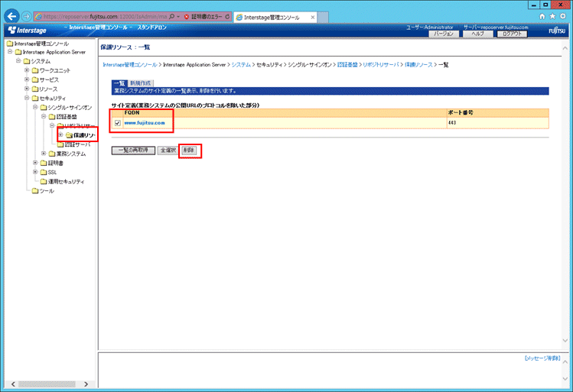The image size is (573, 392).
Task: Click the browser address bar URL field
Action: [x=105, y=17]
